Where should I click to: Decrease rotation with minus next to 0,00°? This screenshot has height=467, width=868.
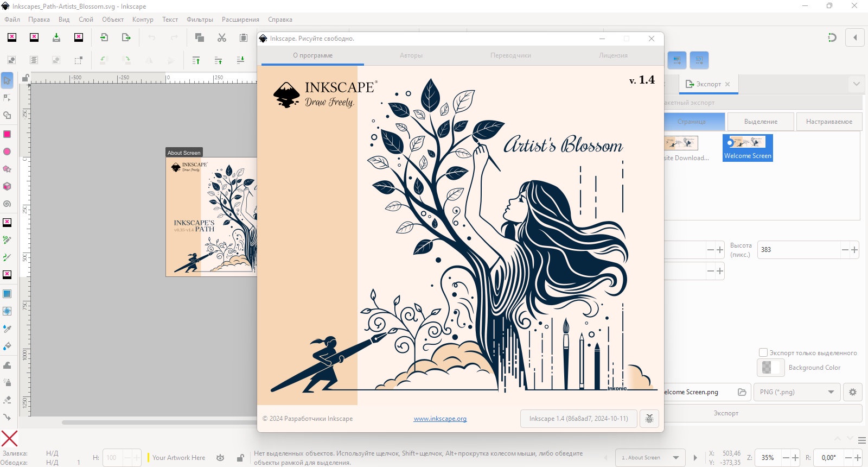pyautogui.click(x=848, y=458)
